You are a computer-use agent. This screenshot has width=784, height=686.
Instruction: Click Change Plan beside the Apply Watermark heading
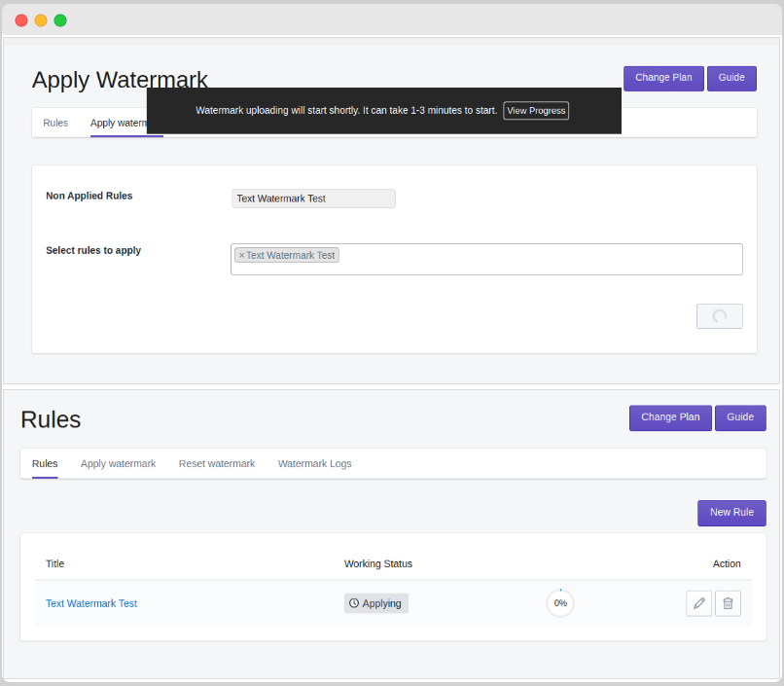pos(663,78)
